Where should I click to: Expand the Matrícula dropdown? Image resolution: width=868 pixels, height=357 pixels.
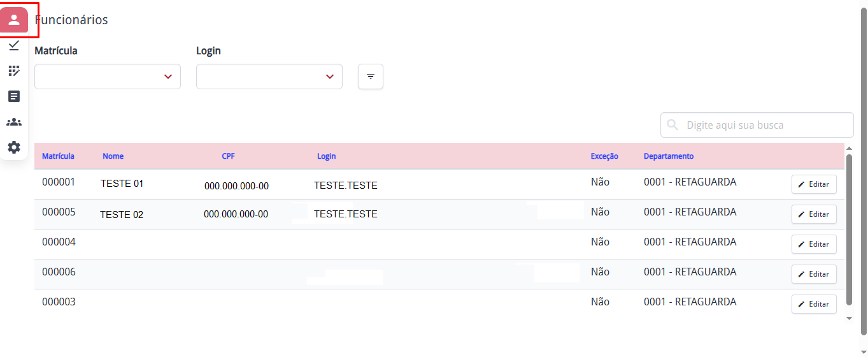[x=108, y=76]
